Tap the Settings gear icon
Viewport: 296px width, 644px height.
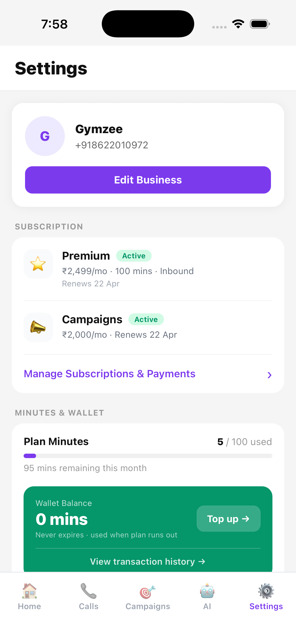click(266, 591)
